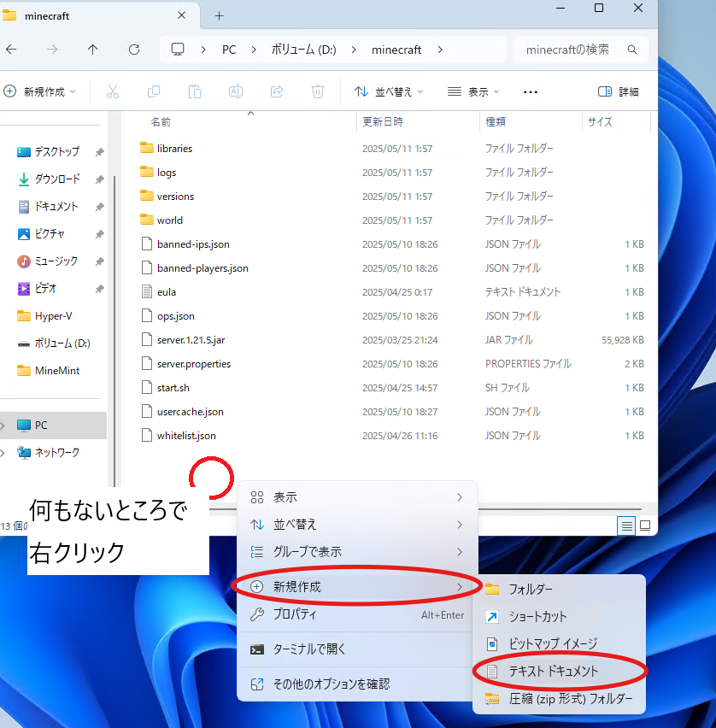The image size is (716, 728).
Task: Open グループで表示 in context menu
Action: [x=357, y=552]
